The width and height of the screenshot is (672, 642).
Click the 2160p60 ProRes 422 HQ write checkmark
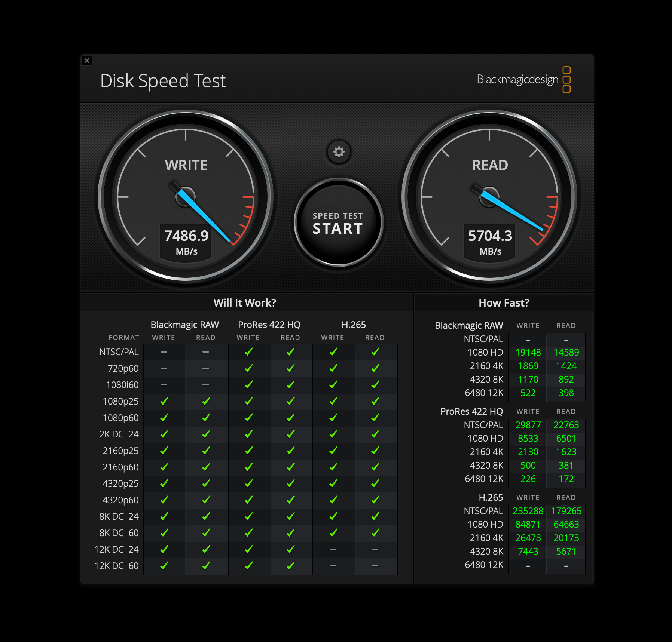[248, 467]
